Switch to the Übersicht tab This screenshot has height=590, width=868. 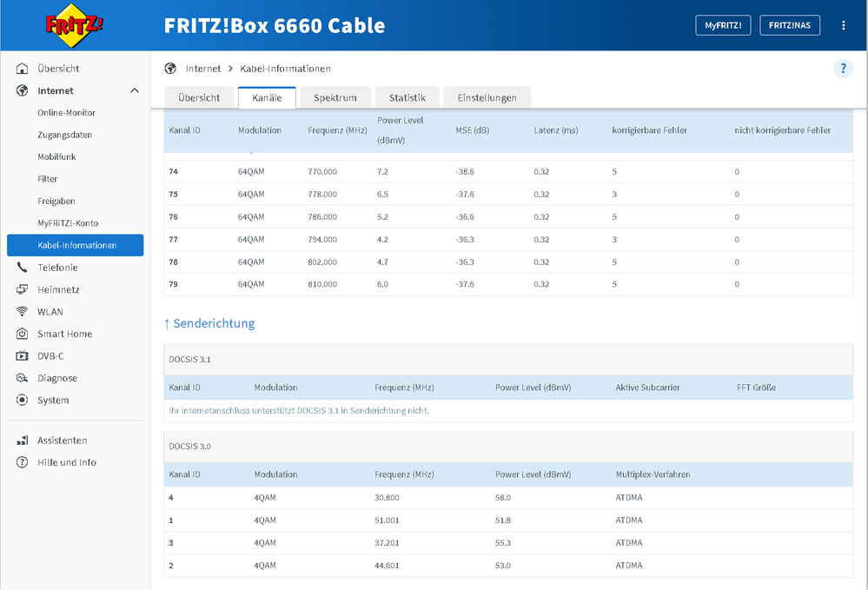(199, 98)
